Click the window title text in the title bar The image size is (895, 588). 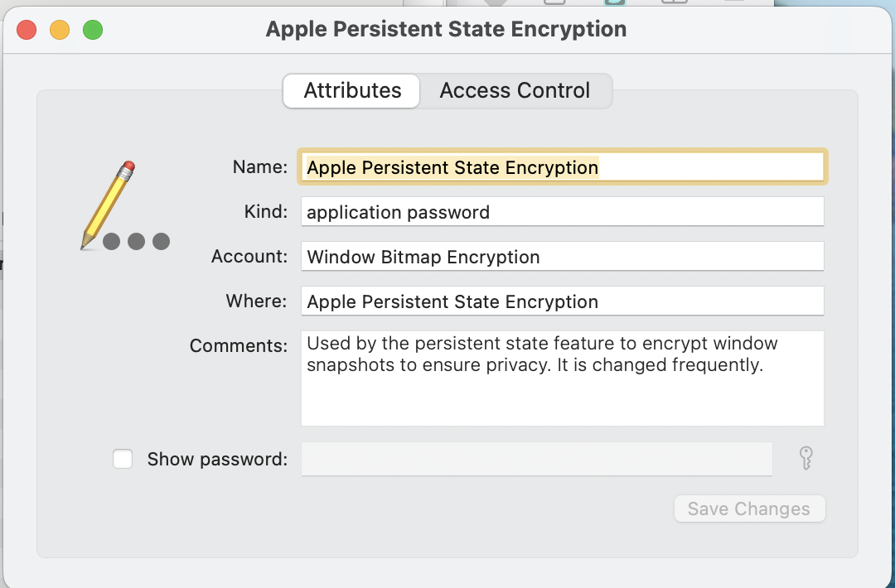point(446,30)
